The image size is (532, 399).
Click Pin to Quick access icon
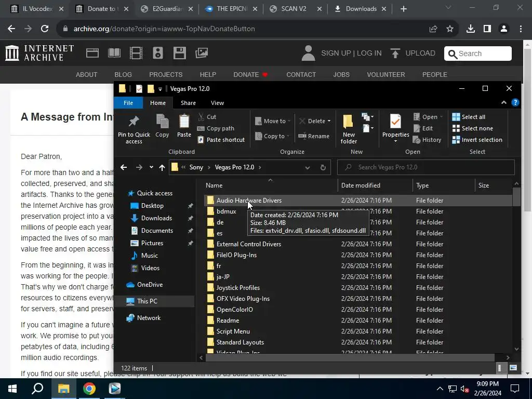point(134,129)
